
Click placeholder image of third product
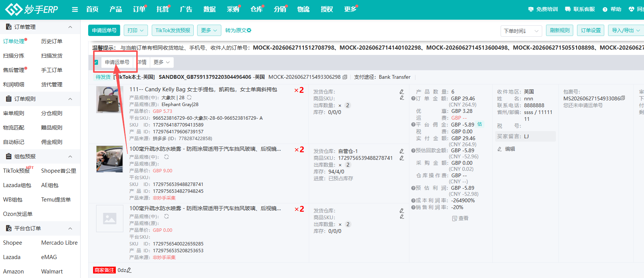(110, 219)
